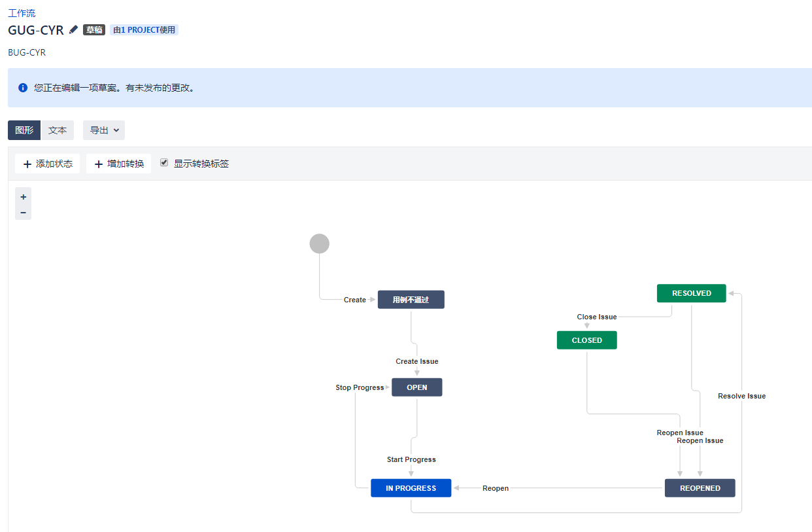Open the 导出 dropdown
Image resolution: width=812 pixels, height=532 pixels.
point(104,130)
